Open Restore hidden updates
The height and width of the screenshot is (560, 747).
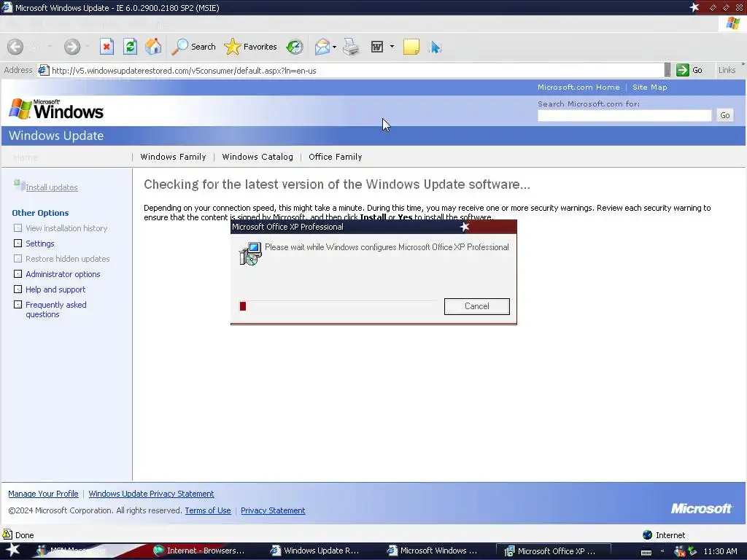[68, 259]
